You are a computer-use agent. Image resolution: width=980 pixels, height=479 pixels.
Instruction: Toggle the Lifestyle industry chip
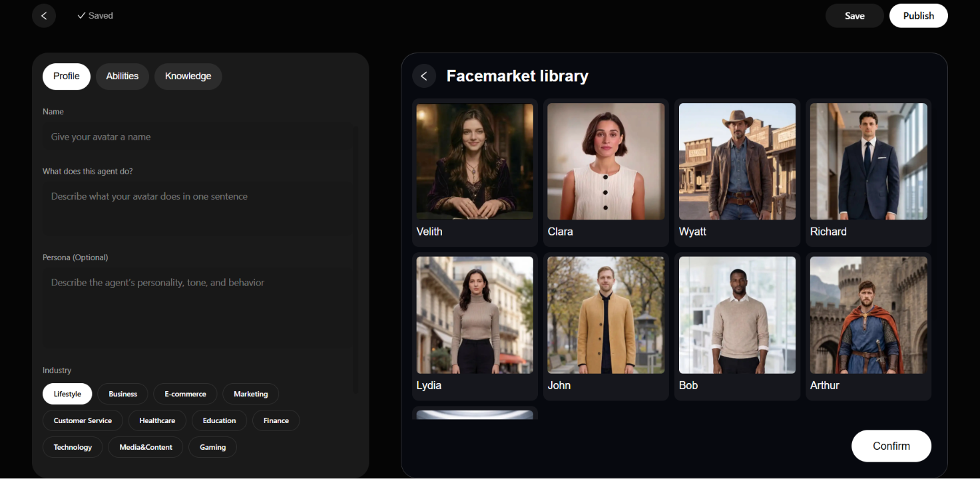(x=67, y=394)
